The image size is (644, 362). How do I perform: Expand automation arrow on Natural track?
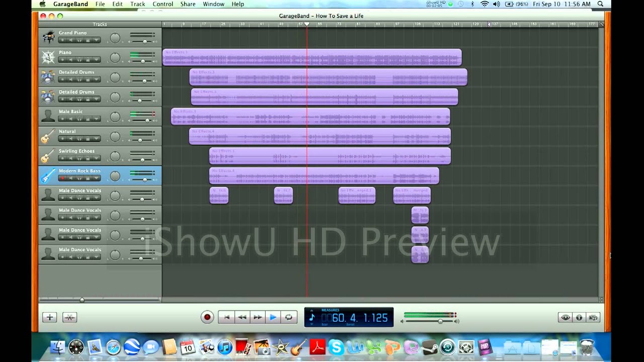coord(96,139)
